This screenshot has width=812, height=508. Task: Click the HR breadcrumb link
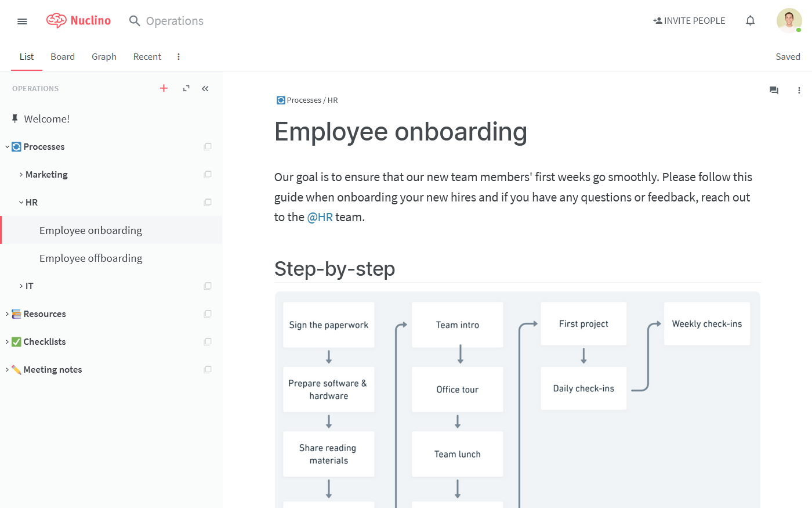[332, 100]
